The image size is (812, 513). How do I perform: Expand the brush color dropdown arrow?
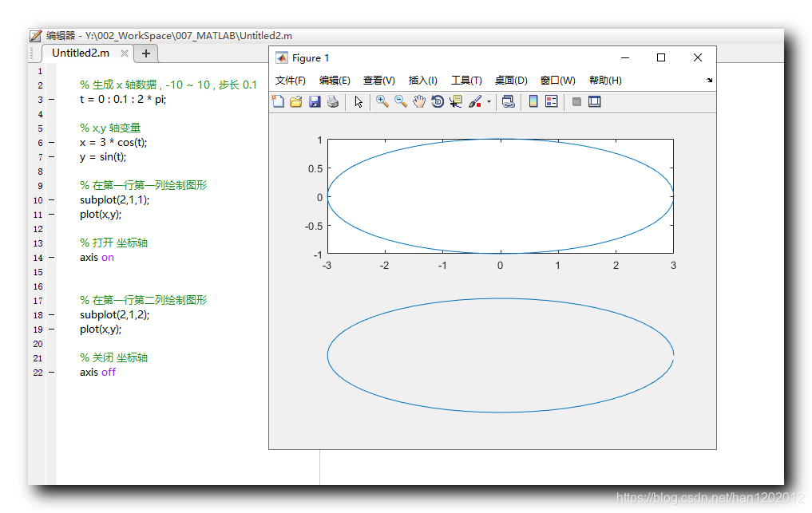[489, 102]
